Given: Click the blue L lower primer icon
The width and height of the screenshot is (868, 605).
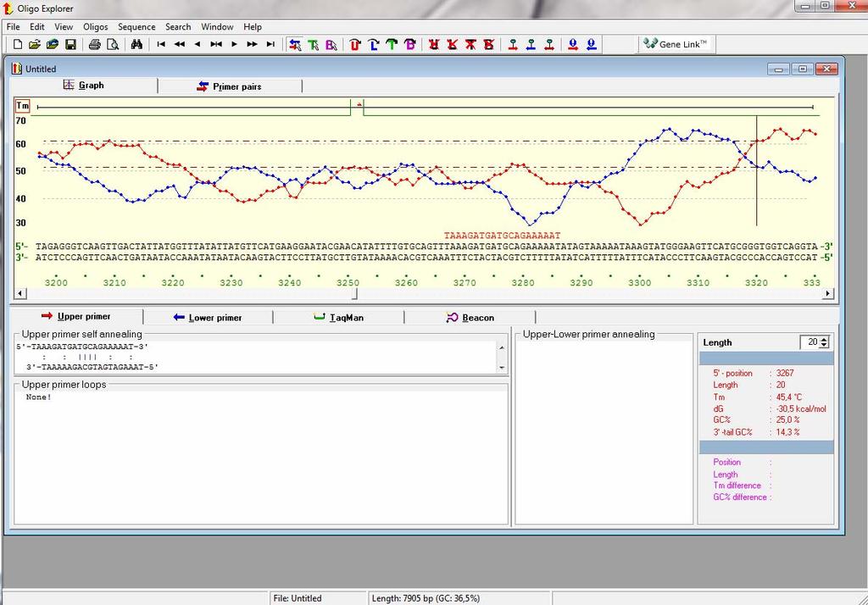Looking at the screenshot, I should pyautogui.click(x=374, y=44).
